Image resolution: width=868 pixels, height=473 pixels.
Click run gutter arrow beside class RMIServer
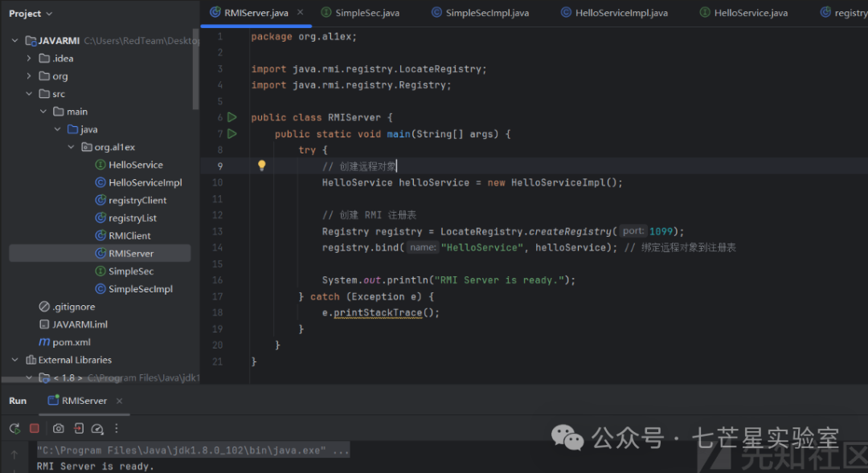[x=232, y=117]
